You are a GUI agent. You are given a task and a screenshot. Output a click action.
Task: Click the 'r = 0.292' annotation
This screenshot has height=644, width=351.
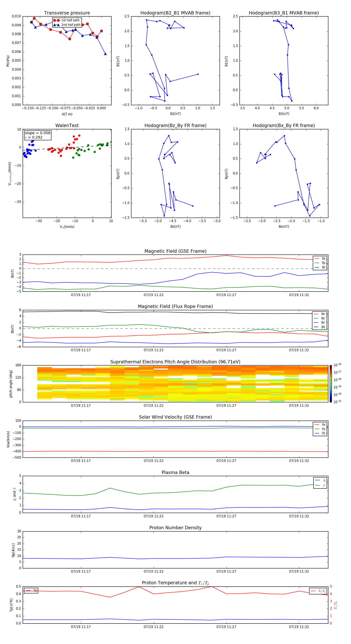pos(34,137)
